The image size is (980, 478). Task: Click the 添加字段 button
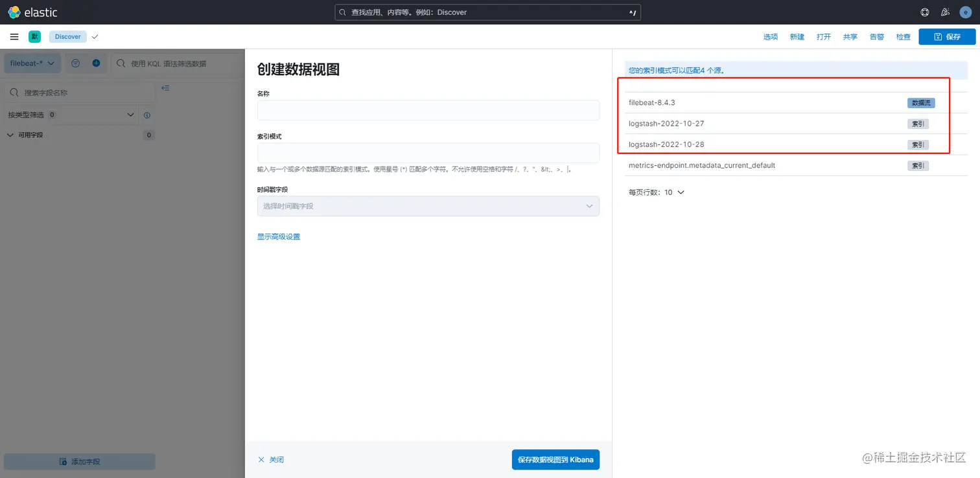pyautogui.click(x=80, y=462)
